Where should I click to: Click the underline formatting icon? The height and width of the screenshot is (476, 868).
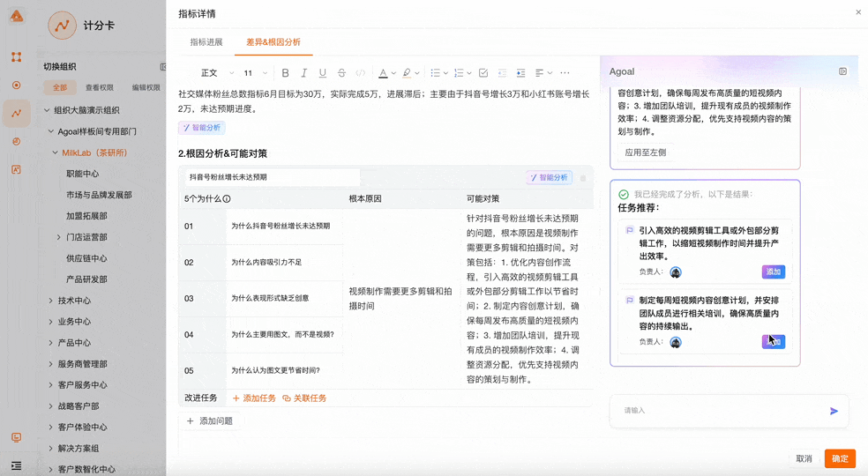(322, 73)
